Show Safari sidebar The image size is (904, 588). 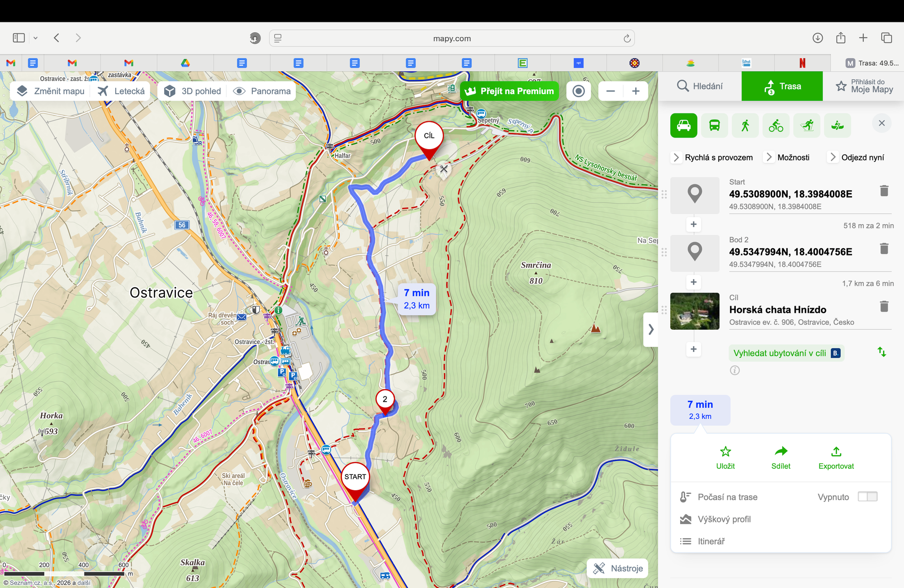point(19,38)
